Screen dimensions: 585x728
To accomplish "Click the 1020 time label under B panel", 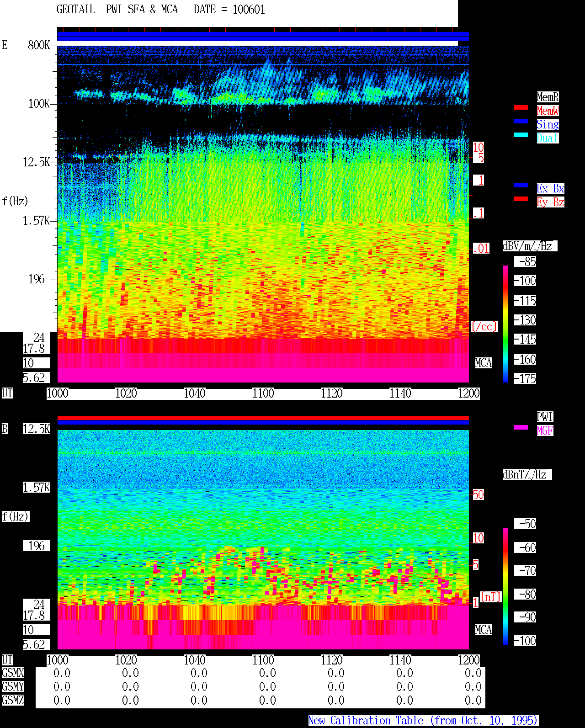I will click(x=126, y=660).
